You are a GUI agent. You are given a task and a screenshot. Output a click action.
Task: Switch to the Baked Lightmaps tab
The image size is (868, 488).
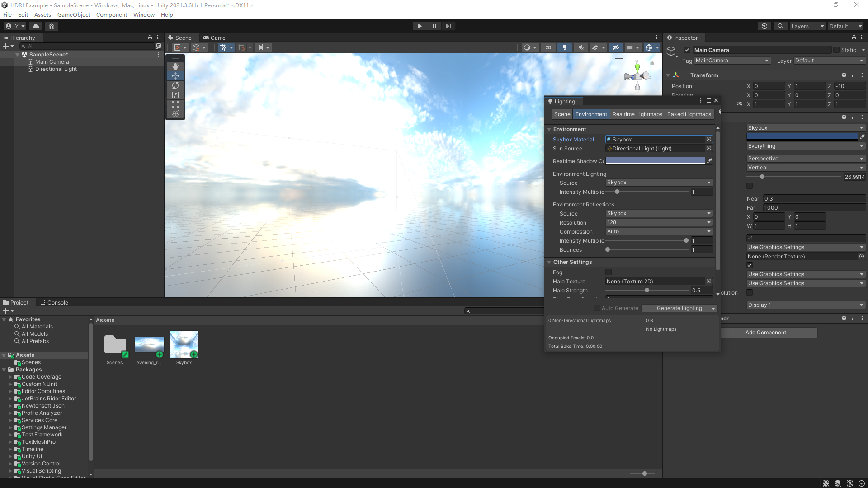pos(689,114)
